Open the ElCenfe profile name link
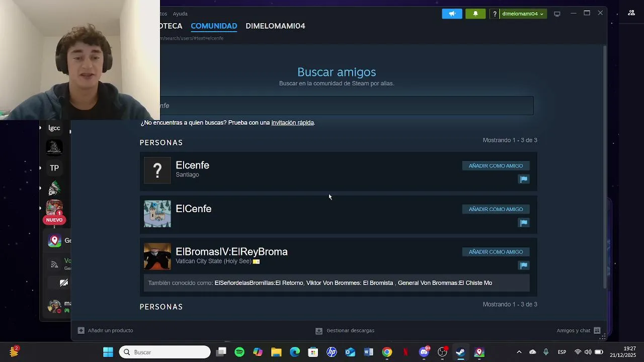644x362 pixels. coord(193,209)
